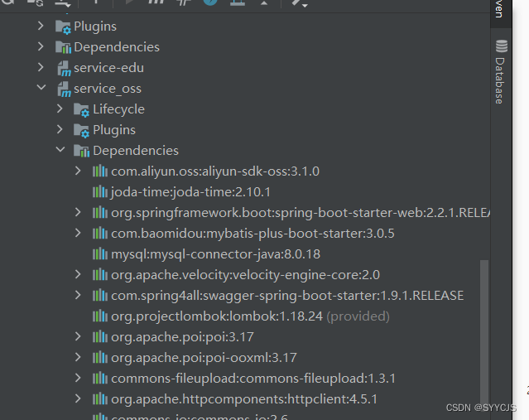
Task: Click the library icon beside httpclient:4.5.1
Action: (x=100, y=399)
